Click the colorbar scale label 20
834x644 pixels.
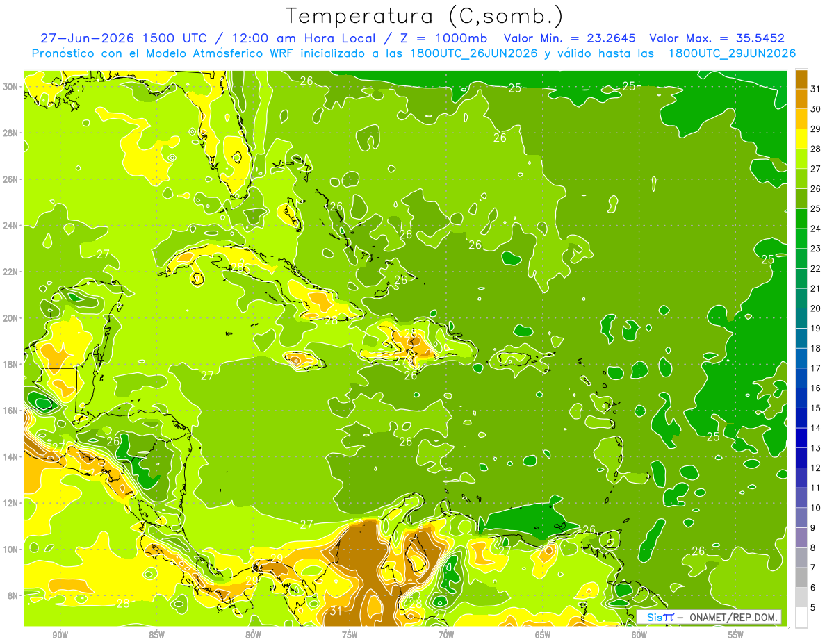(816, 308)
